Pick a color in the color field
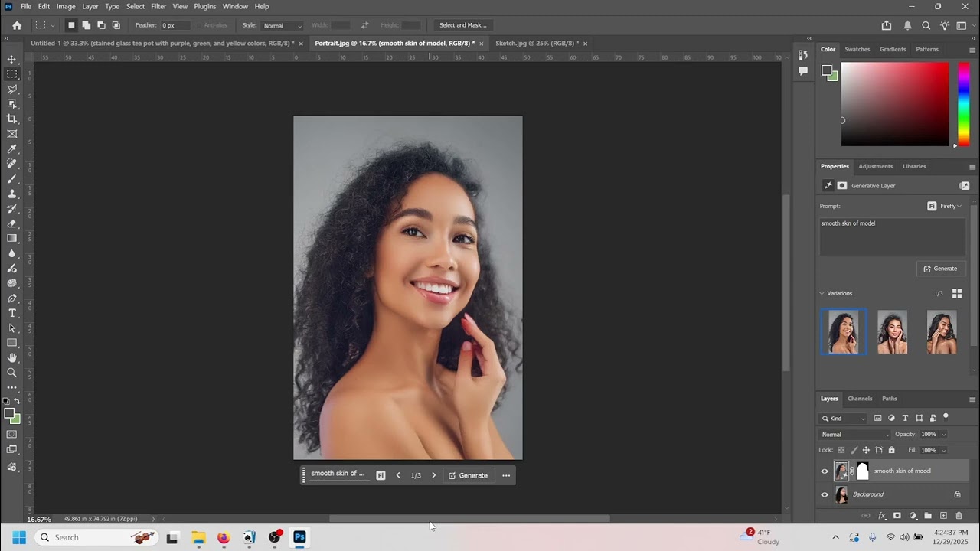 tap(894, 103)
